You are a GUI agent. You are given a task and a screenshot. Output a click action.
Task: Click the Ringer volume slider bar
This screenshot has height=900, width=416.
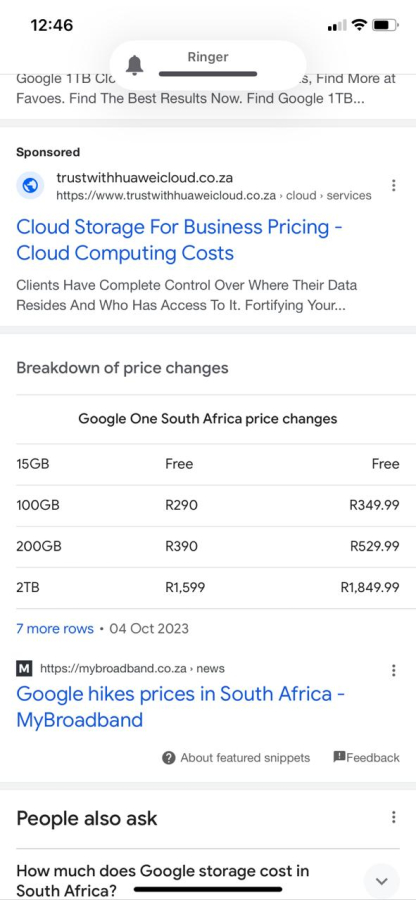pos(208,73)
